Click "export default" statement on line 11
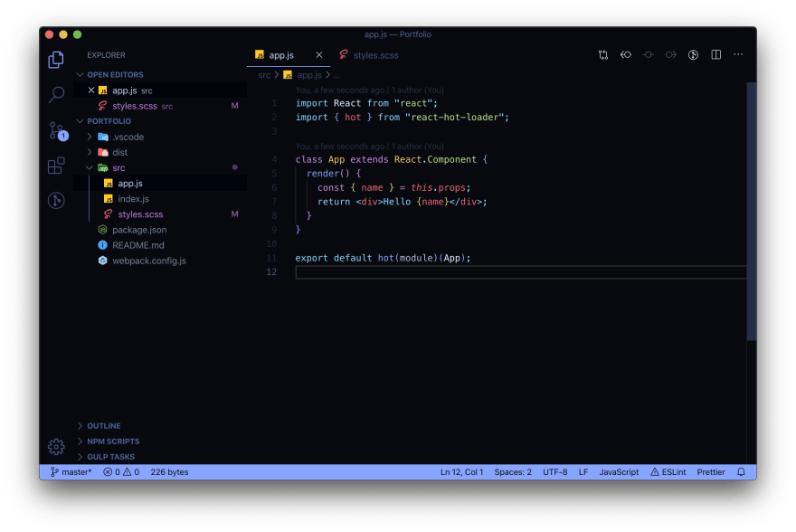The width and height of the screenshot is (796, 532). pyautogui.click(x=334, y=258)
